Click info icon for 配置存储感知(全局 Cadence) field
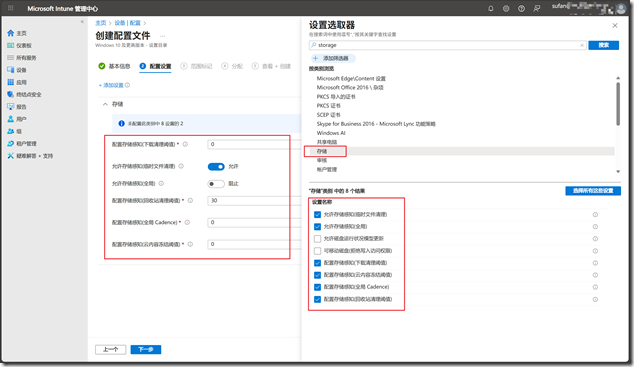634x367 pixels. [187, 222]
